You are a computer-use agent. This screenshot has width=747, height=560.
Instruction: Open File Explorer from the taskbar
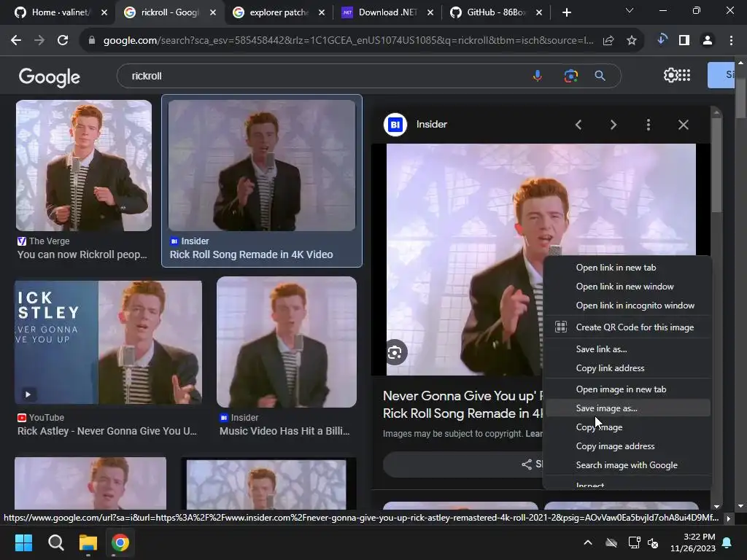pyautogui.click(x=88, y=542)
